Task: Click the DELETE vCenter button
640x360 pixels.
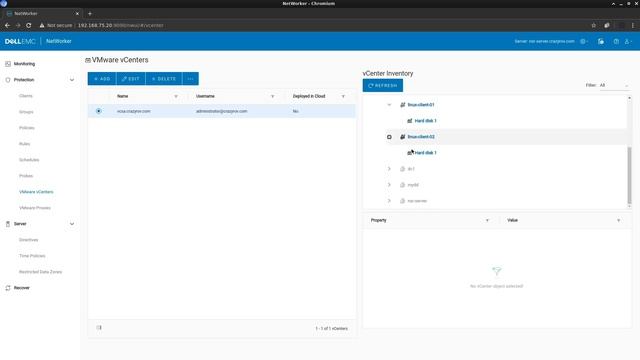Action: coord(164,79)
